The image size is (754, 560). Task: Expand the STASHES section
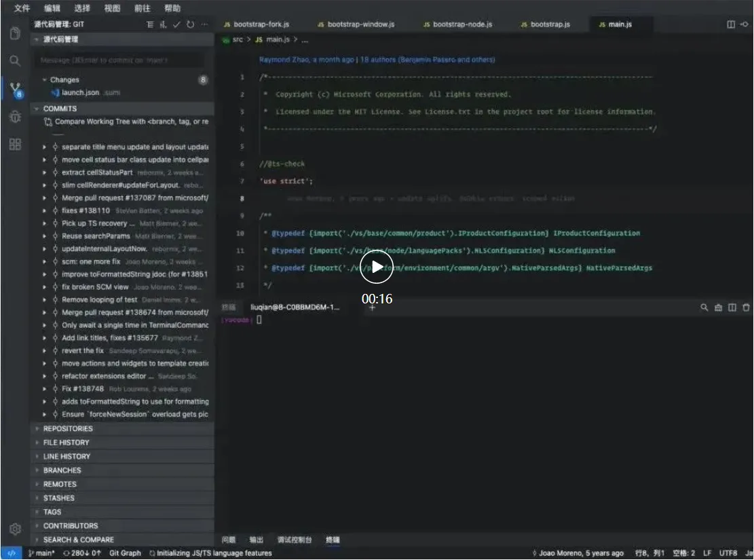coord(59,498)
